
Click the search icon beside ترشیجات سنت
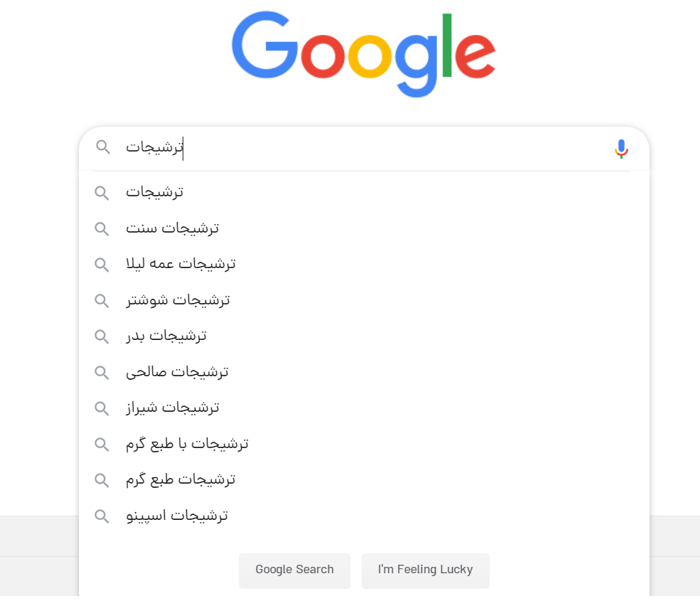(x=102, y=228)
